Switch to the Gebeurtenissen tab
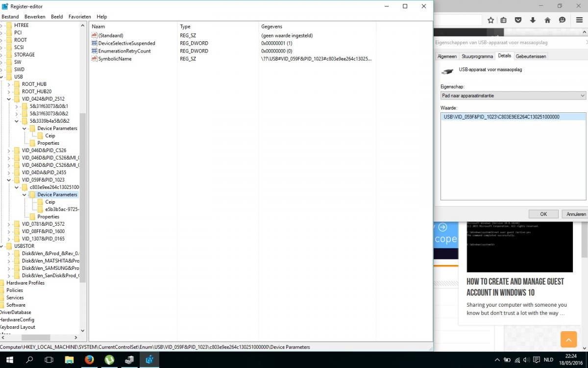This screenshot has height=368, width=588. pyautogui.click(x=531, y=56)
